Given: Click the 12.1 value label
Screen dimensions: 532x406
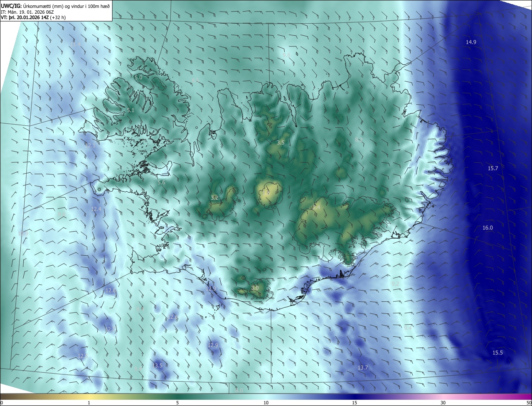Looking at the screenshot, I should [90, 145].
